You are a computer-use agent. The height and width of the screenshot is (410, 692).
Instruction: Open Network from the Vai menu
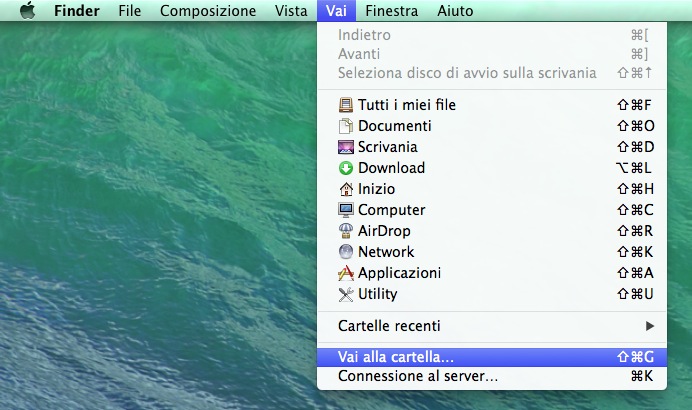tap(492, 252)
